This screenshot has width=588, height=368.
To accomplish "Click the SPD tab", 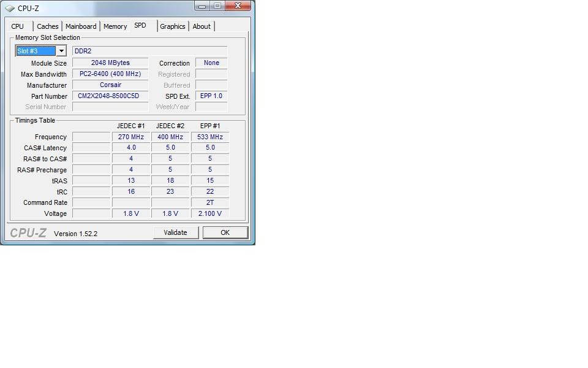I will click(x=140, y=25).
